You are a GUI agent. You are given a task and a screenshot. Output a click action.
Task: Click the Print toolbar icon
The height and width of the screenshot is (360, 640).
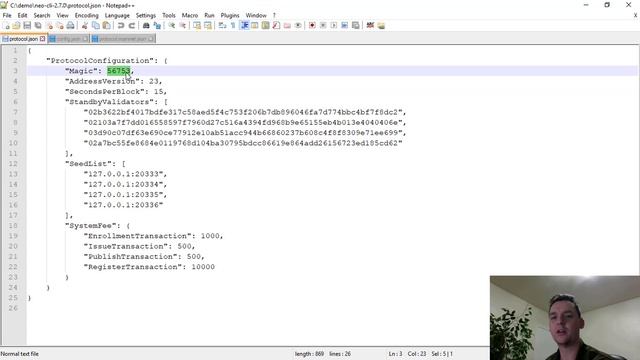coord(70,25)
